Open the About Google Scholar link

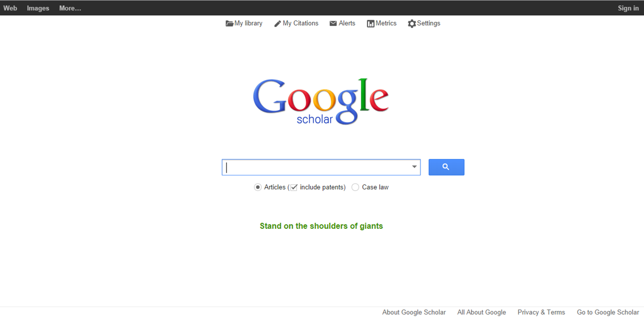414,312
